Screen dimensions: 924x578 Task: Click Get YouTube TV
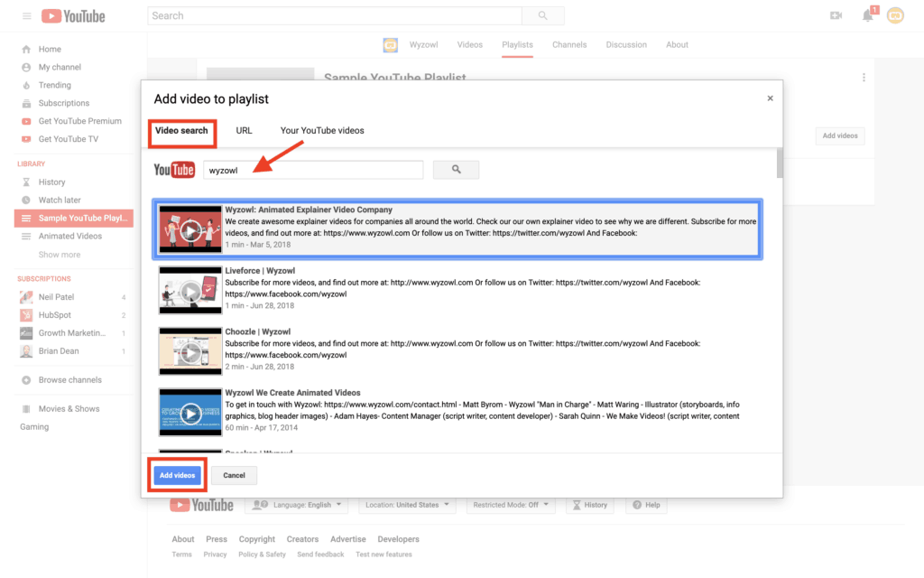pos(69,139)
